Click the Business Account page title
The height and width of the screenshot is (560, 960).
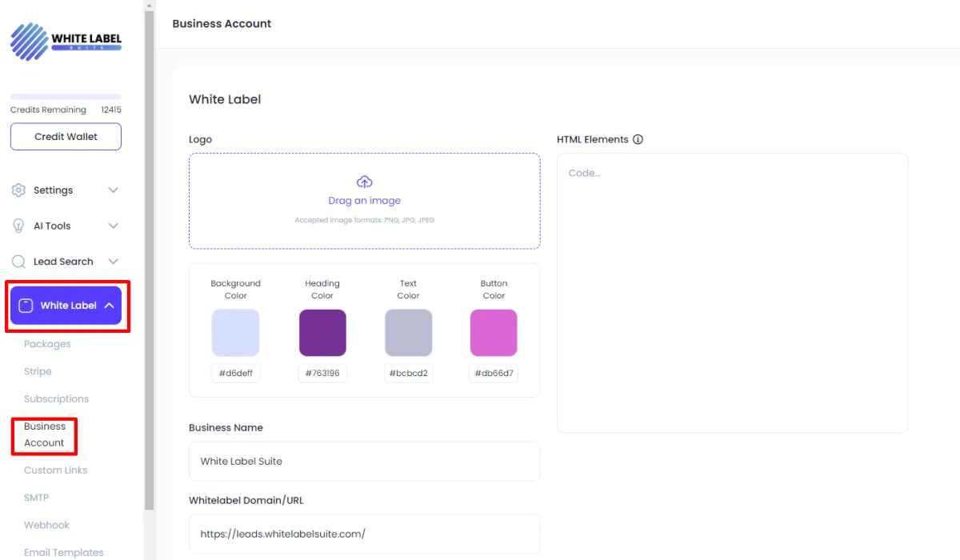point(222,24)
